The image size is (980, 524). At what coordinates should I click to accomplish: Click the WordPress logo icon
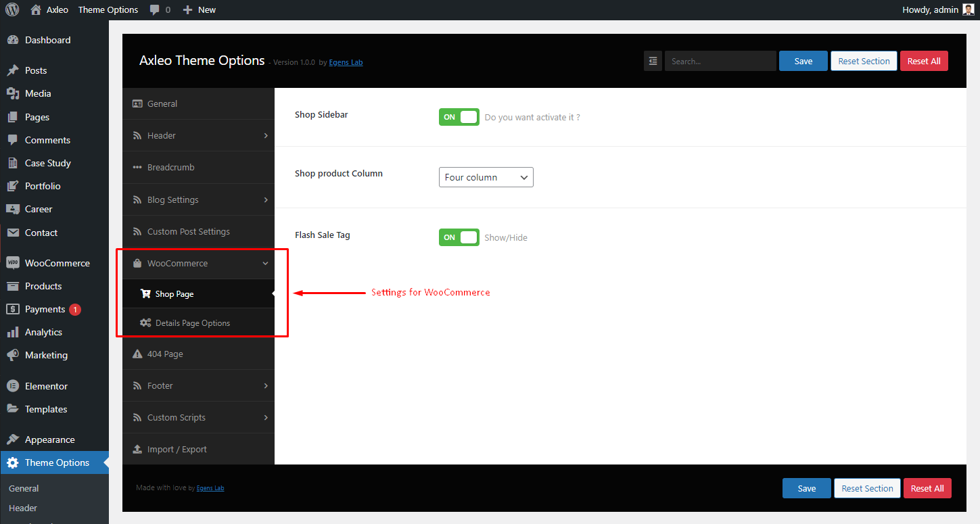coord(12,9)
